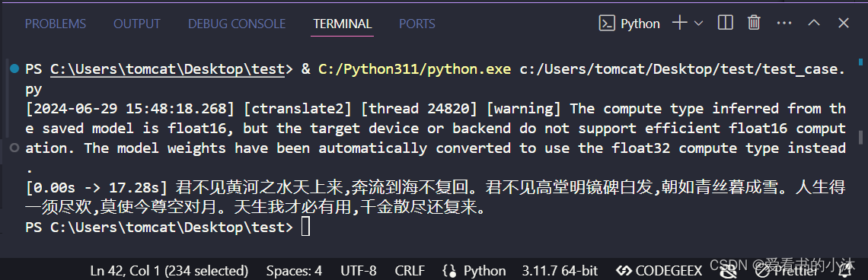The image size is (868, 280).
Task: Select the 3.11.7 64-bit Python interpreter button
Action: tap(560, 271)
